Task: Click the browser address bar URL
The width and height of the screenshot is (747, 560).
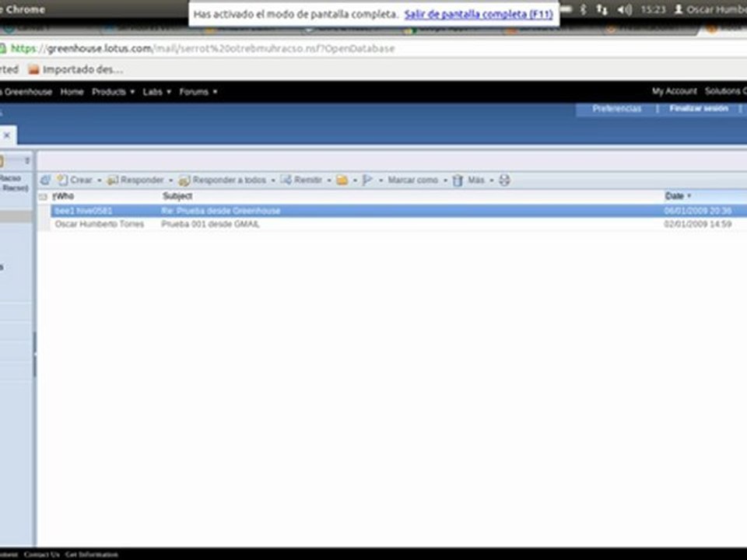Action: pyautogui.click(x=202, y=48)
